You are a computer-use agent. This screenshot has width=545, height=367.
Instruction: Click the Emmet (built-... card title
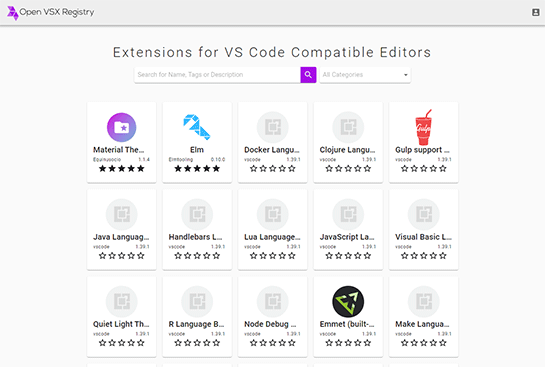(x=347, y=324)
